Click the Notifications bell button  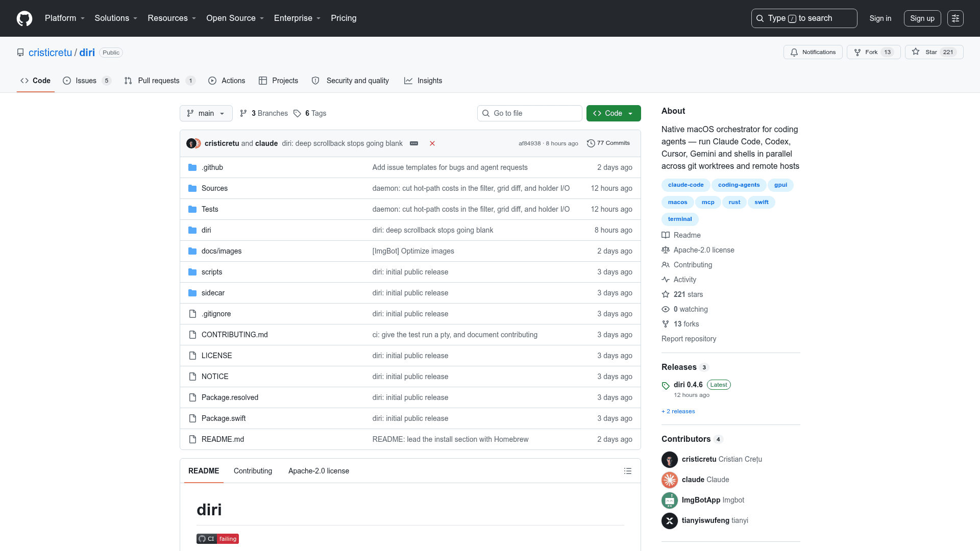[x=813, y=52]
